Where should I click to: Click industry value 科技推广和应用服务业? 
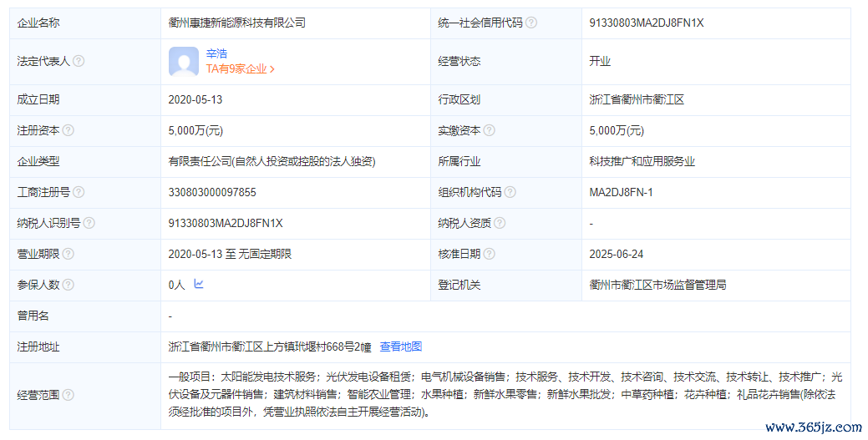pos(642,162)
